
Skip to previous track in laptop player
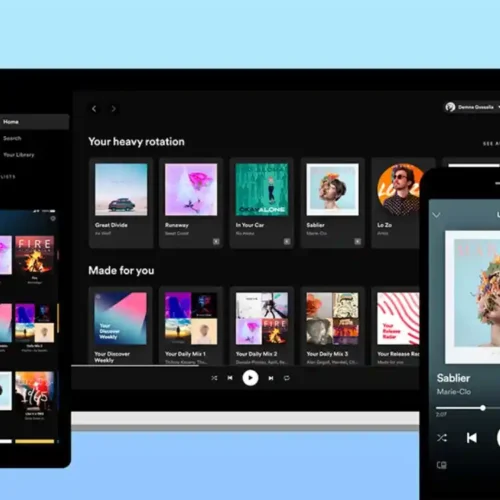tap(230, 378)
